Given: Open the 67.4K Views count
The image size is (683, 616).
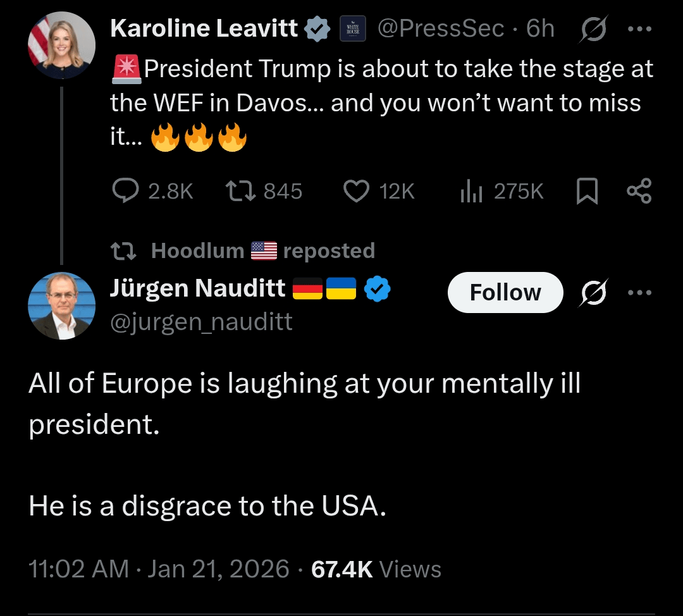Looking at the screenshot, I should pos(377,569).
